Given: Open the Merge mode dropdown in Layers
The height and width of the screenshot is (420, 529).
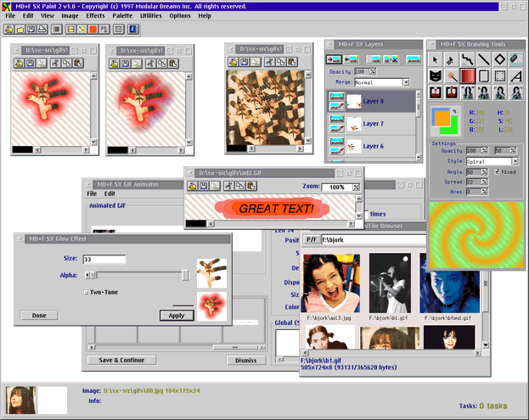Looking at the screenshot, I should click(406, 82).
